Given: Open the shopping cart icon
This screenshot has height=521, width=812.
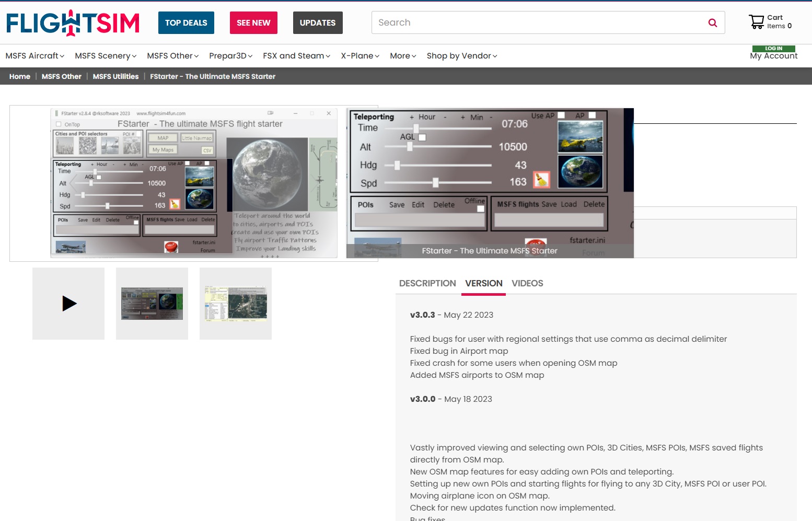Looking at the screenshot, I should pyautogui.click(x=756, y=22).
